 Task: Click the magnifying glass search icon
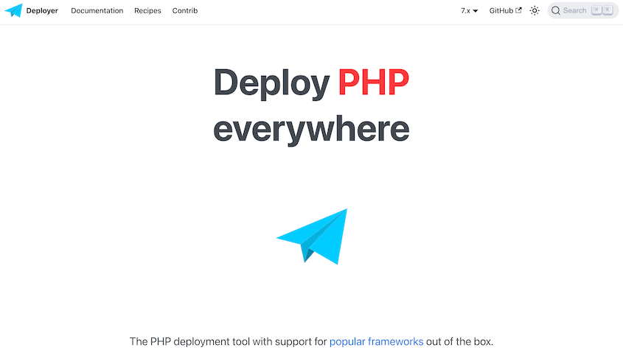click(x=556, y=11)
